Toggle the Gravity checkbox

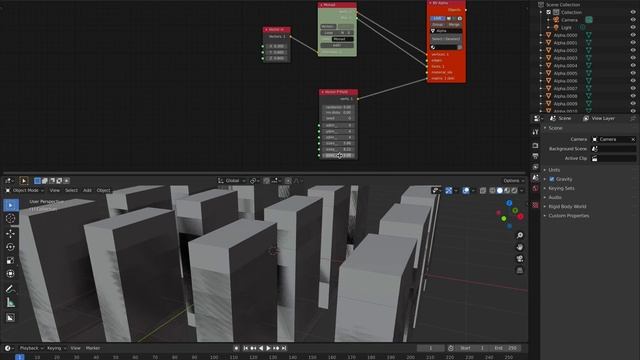pos(552,179)
